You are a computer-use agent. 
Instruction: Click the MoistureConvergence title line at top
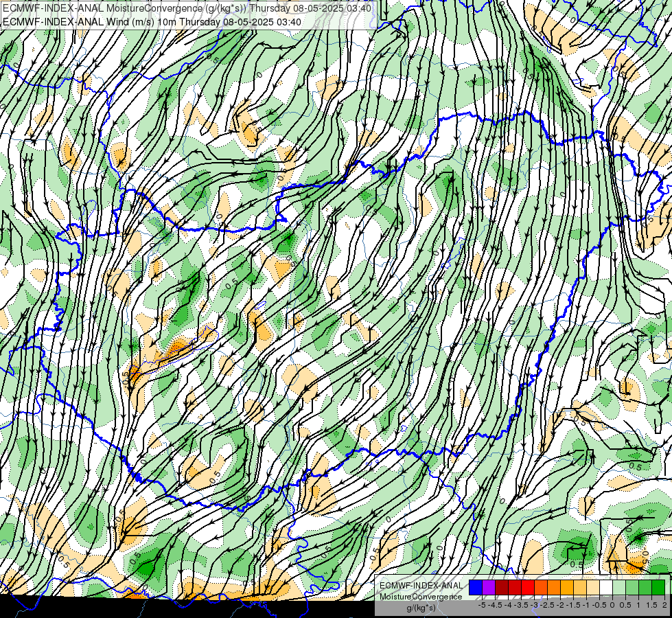[x=187, y=8]
